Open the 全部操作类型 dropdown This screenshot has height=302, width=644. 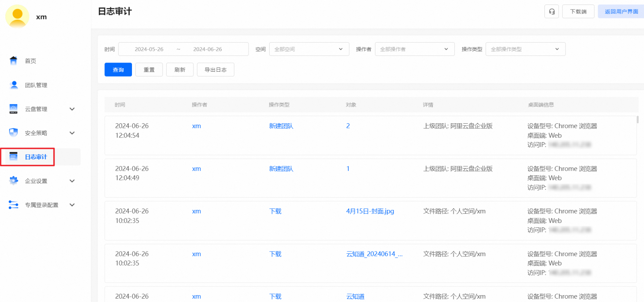coord(525,49)
